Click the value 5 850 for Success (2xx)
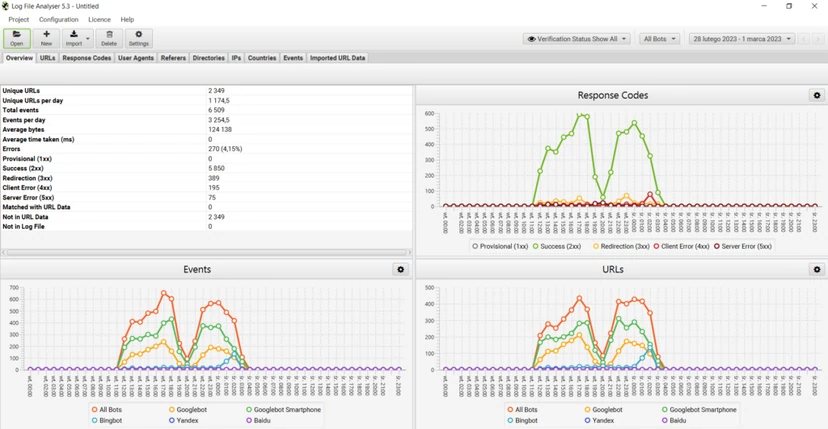 [217, 169]
